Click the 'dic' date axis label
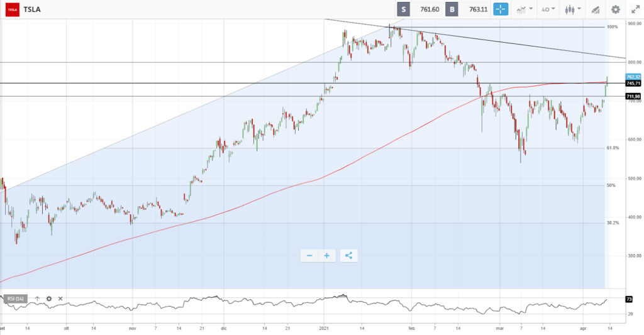Screen dimensions: 644x335 pos(224,329)
